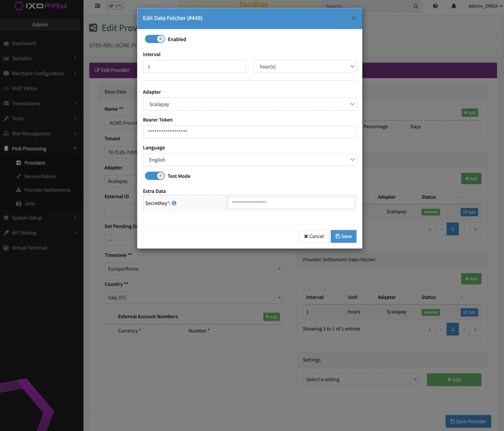Disable the Enabled toggle switch

pos(155,39)
